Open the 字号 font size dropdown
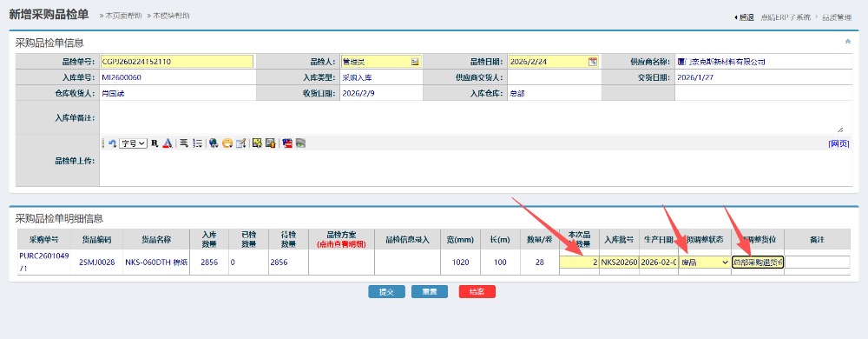 click(x=133, y=143)
